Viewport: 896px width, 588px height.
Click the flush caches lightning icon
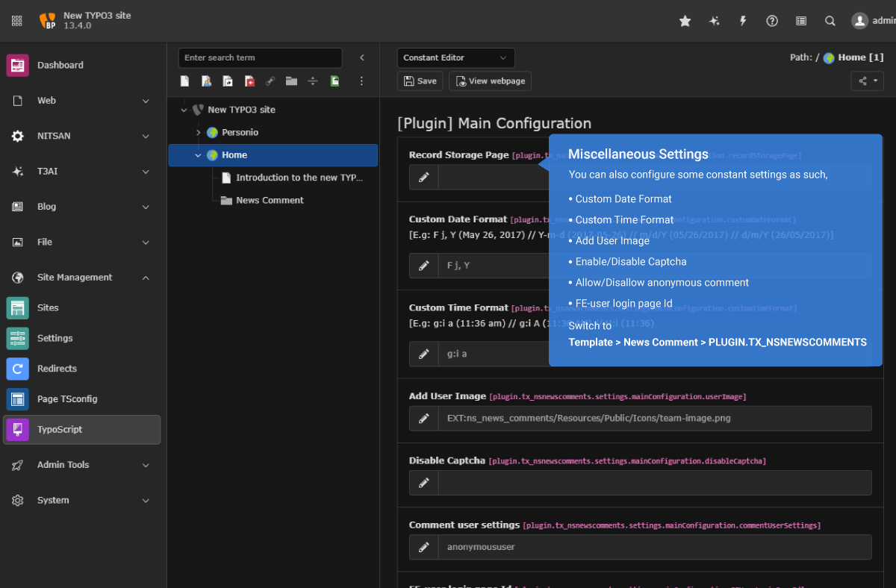coord(743,21)
